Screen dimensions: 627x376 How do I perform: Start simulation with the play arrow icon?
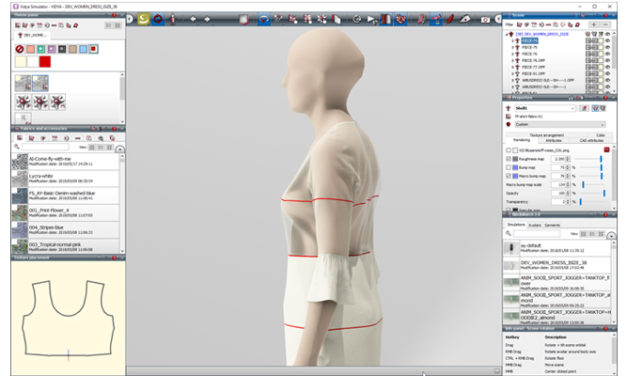coord(372,19)
